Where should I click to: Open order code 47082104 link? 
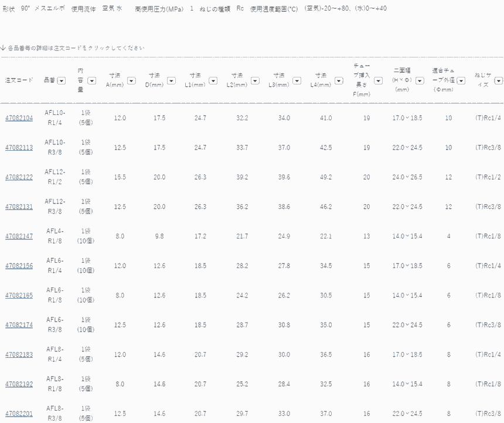pyautogui.click(x=19, y=118)
